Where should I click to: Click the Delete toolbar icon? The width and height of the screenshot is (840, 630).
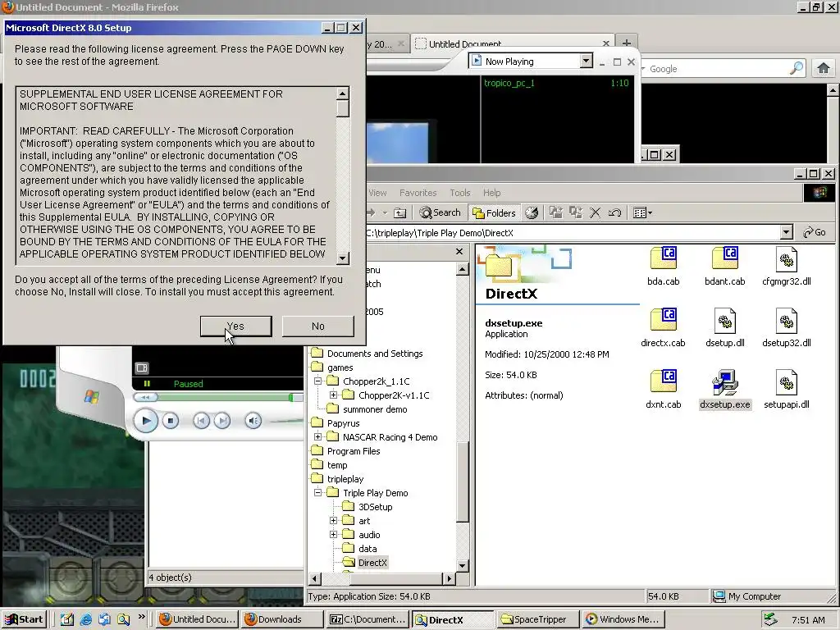point(596,212)
